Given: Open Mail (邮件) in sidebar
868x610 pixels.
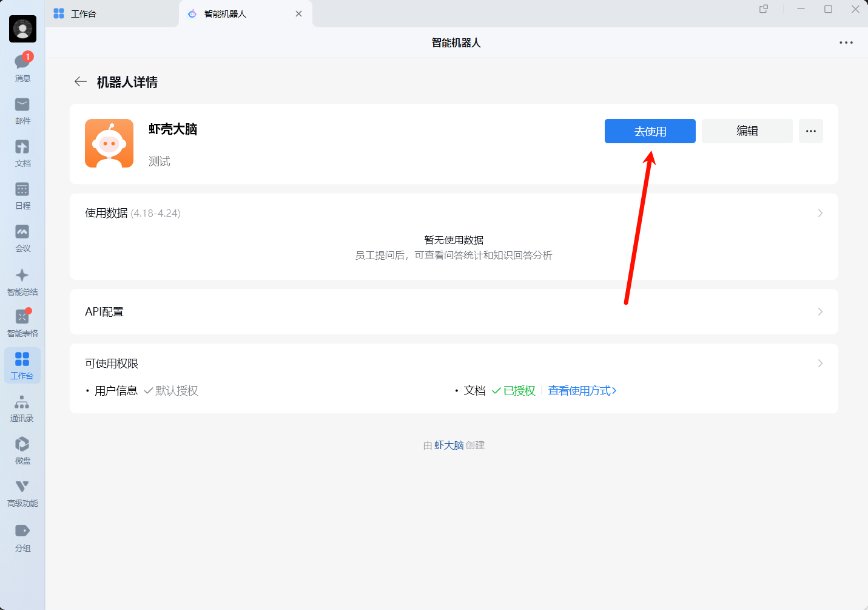Looking at the screenshot, I should pyautogui.click(x=22, y=111).
